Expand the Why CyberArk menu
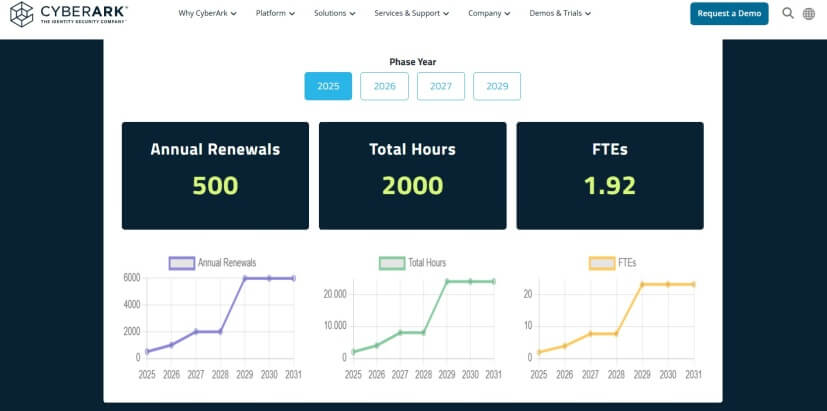827x411 pixels. coord(207,14)
